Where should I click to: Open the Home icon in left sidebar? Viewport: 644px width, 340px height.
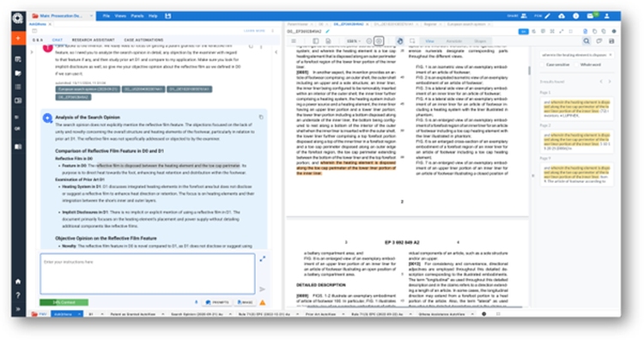pyautogui.click(x=18, y=282)
